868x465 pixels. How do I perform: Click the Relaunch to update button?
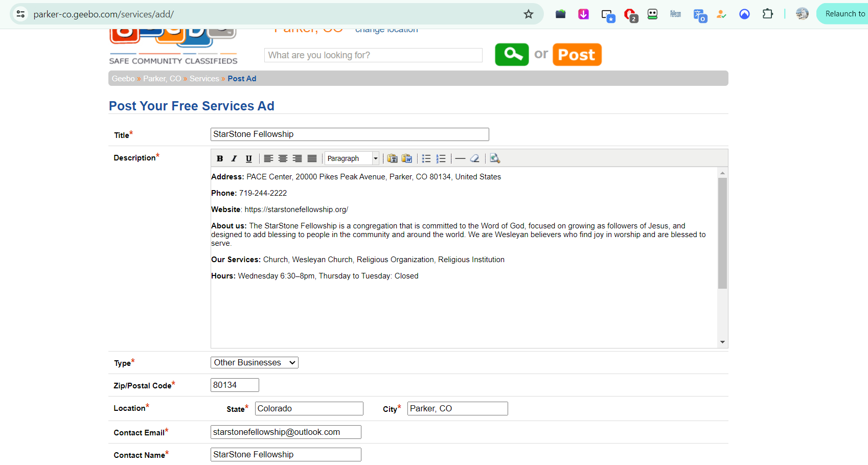pos(843,14)
